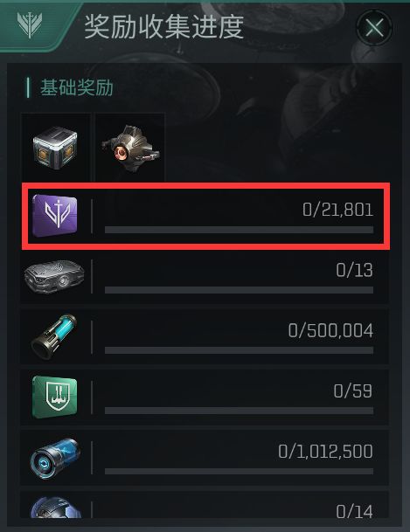Click the 0/14 counter text
The height and width of the screenshot is (532, 410).
coord(354,511)
